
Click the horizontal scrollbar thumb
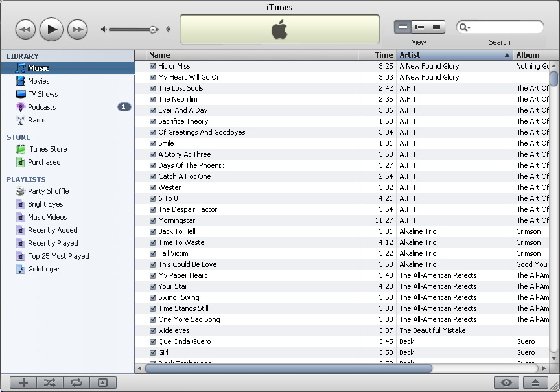coord(288,368)
